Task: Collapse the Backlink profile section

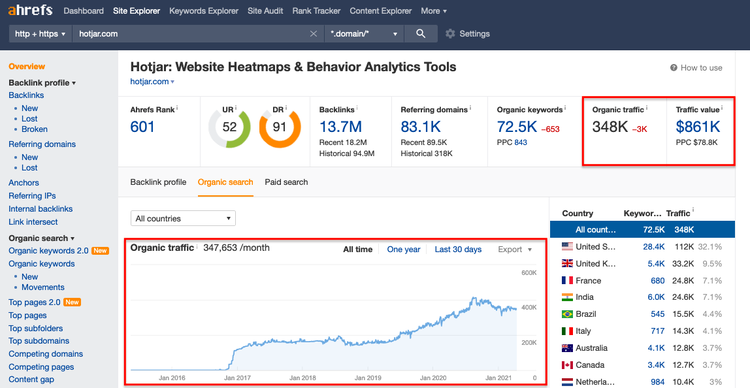Action: tap(42, 83)
